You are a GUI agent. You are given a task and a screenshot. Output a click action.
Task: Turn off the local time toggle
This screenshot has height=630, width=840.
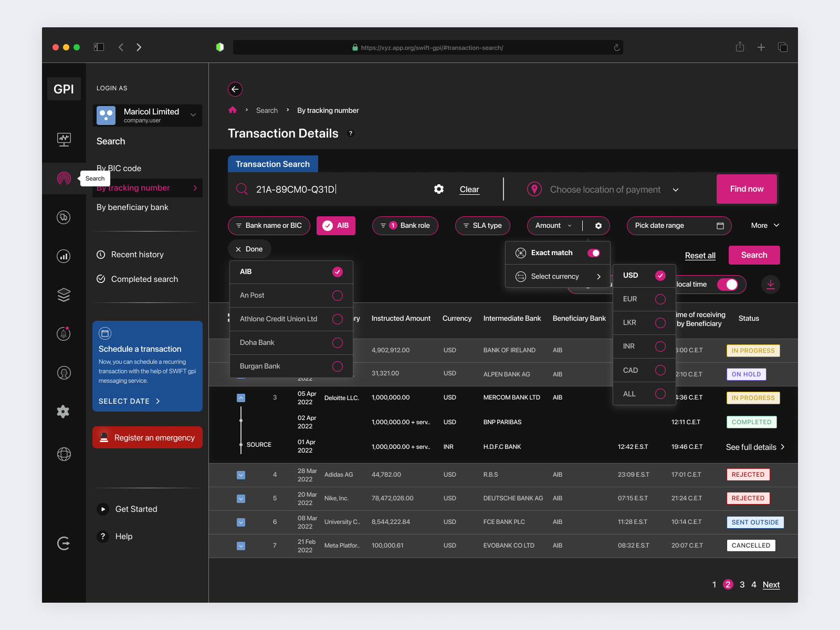coord(729,284)
